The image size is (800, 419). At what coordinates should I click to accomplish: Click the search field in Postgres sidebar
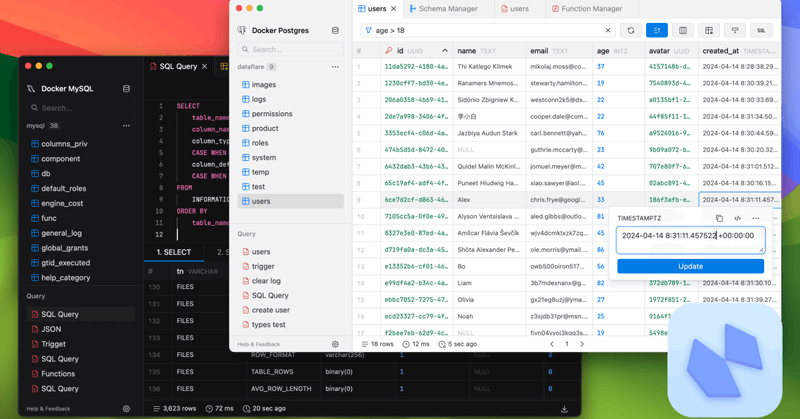click(x=290, y=50)
